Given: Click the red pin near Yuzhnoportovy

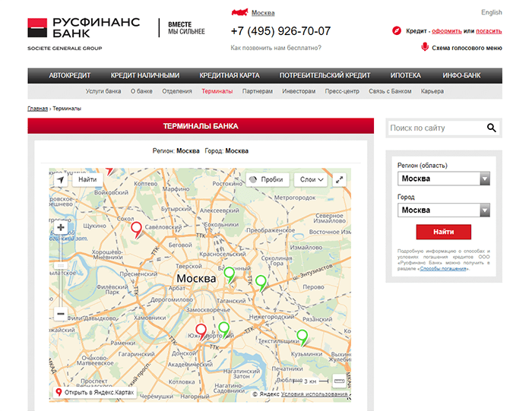Looking at the screenshot, I should point(201,330).
